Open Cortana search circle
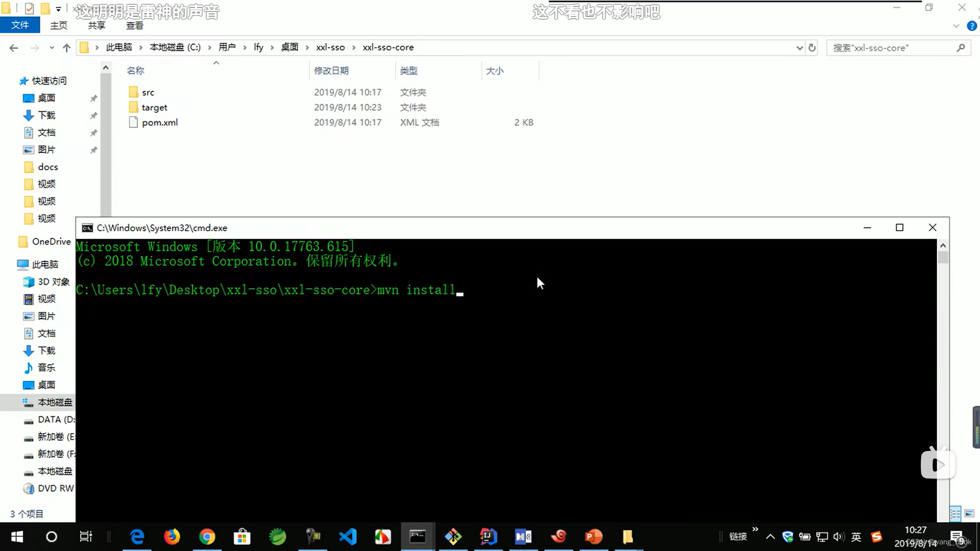 (52, 537)
